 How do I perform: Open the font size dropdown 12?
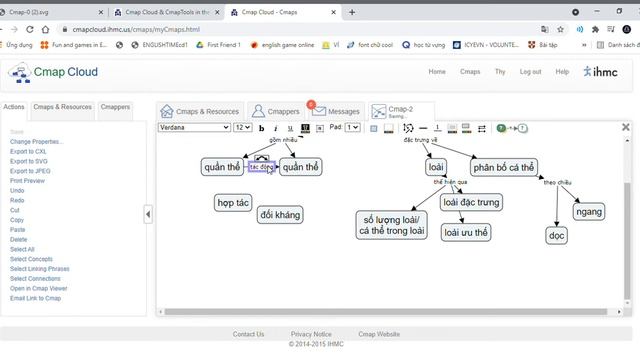pos(243,127)
